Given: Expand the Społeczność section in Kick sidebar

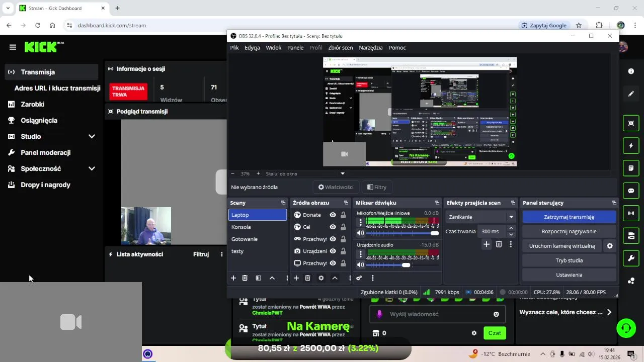Looking at the screenshot, I should pyautogui.click(x=92, y=168).
